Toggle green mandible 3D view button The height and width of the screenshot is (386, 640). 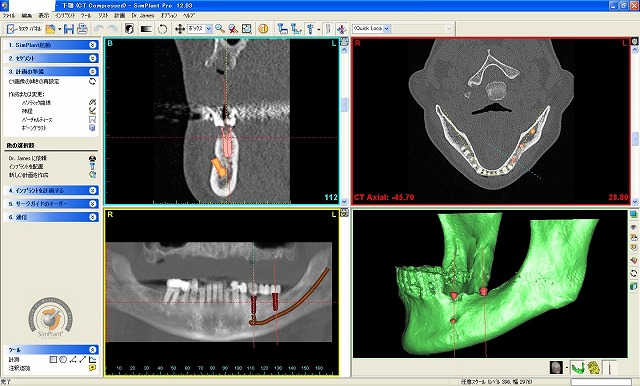(x=577, y=368)
